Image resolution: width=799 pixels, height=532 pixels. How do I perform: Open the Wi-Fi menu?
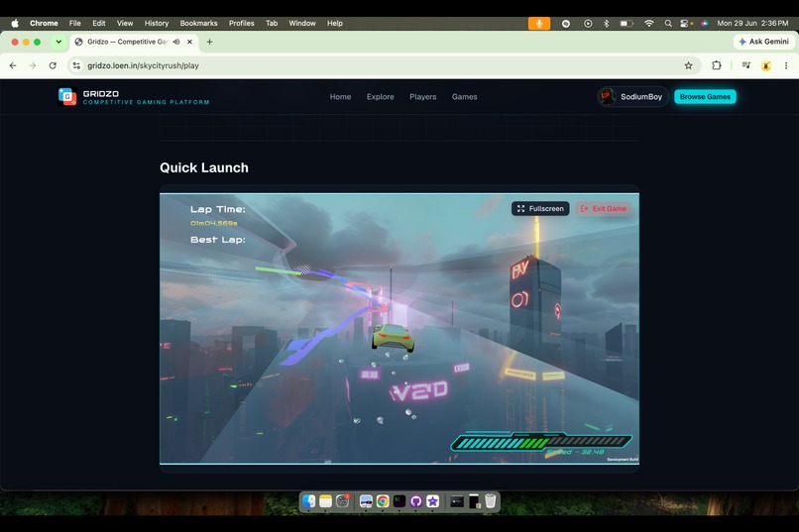click(648, 24)
